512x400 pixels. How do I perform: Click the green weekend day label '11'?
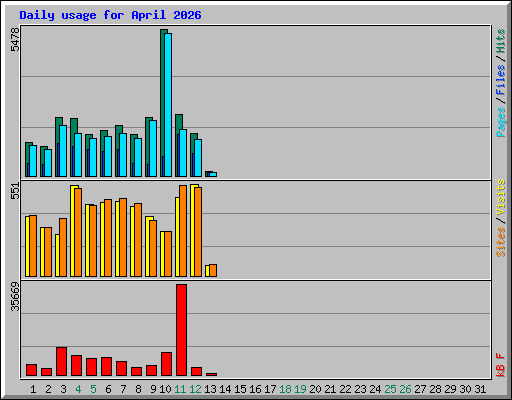coord(180,389)
